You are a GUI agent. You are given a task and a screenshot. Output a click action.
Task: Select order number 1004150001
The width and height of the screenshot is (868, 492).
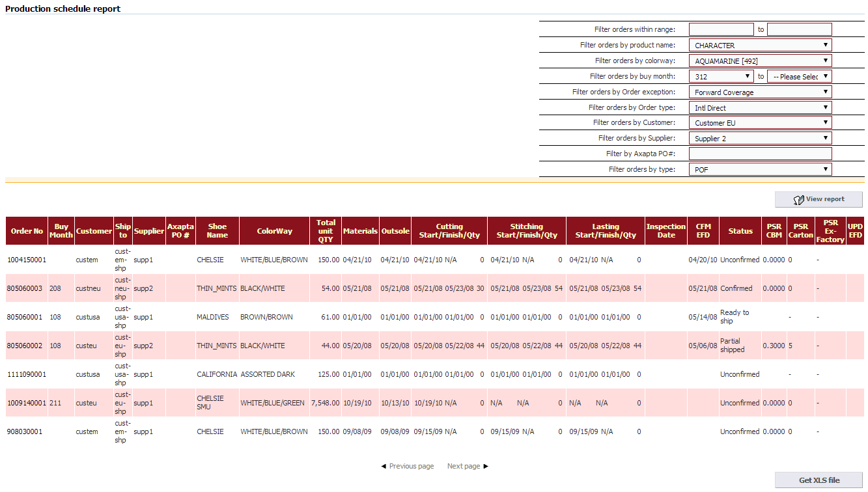[27, 260]
